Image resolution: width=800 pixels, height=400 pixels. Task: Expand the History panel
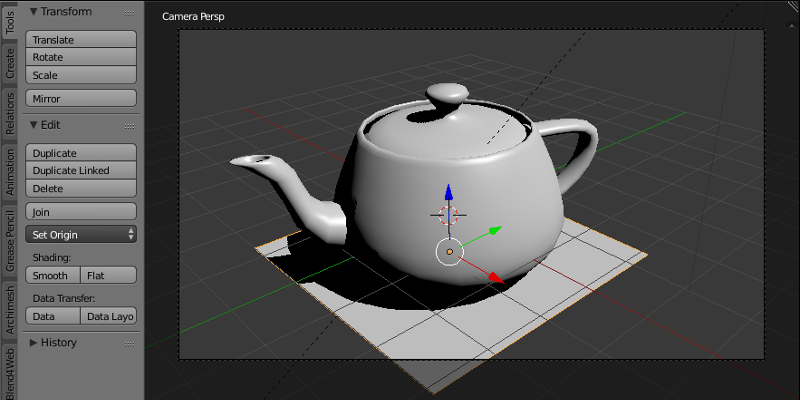point(33,343)
